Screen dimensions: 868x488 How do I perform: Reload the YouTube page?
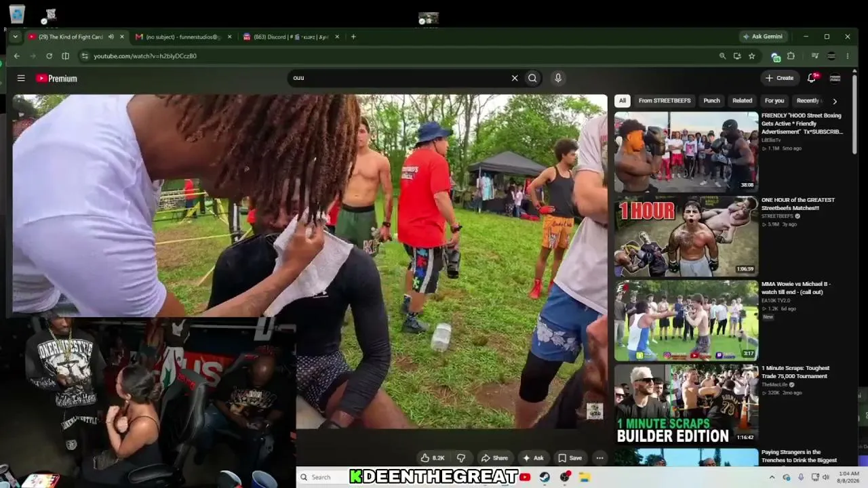pos(49,56)
